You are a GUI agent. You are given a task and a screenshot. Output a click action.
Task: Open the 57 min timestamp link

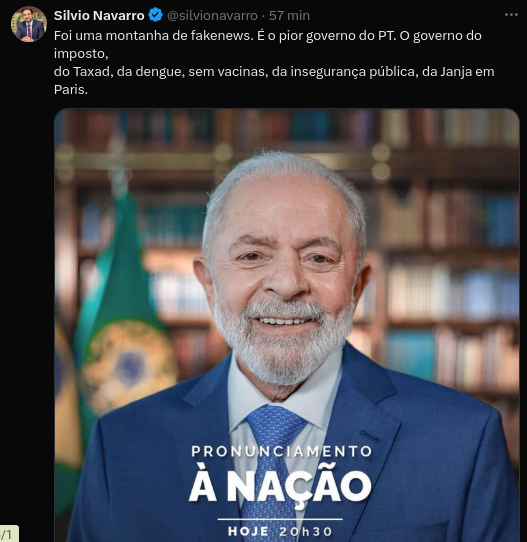[x=289, y=15]
